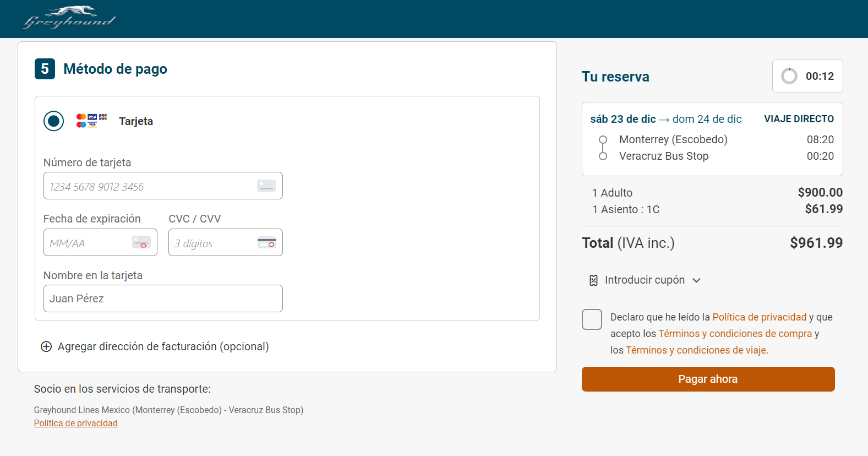Image resolution: width=868 pixels, height=456 pixels.
Task: Focus the CVC / CVV input field
Action: [226, 242]
